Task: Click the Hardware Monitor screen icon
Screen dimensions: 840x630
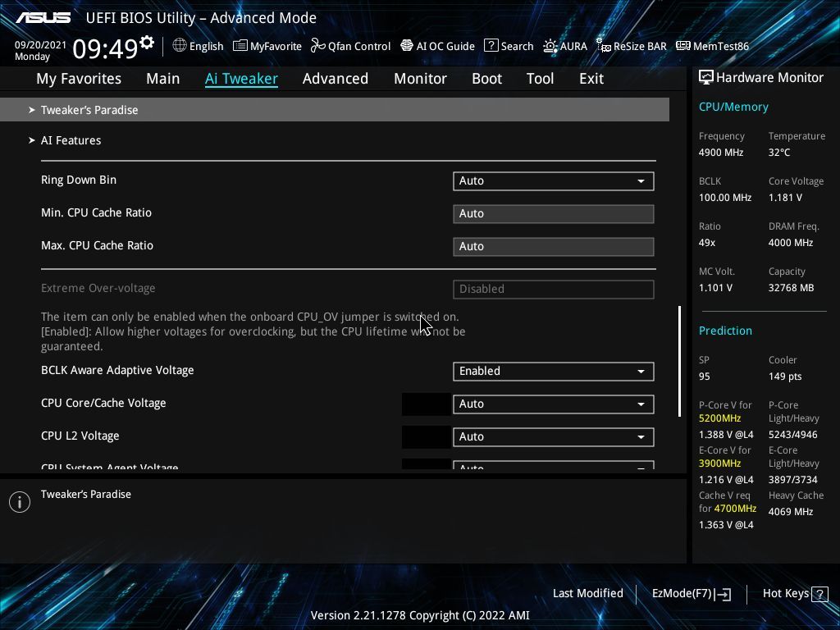Action: pos(706,78)
